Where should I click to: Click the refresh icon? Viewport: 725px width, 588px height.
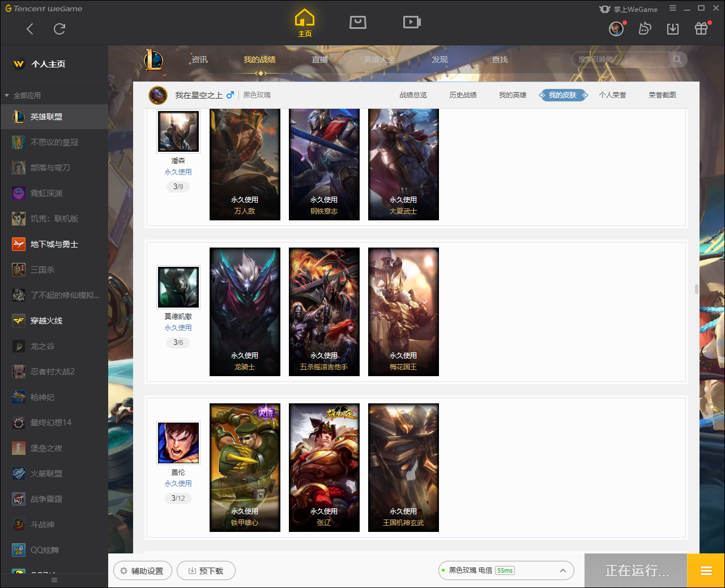point(59,29)
